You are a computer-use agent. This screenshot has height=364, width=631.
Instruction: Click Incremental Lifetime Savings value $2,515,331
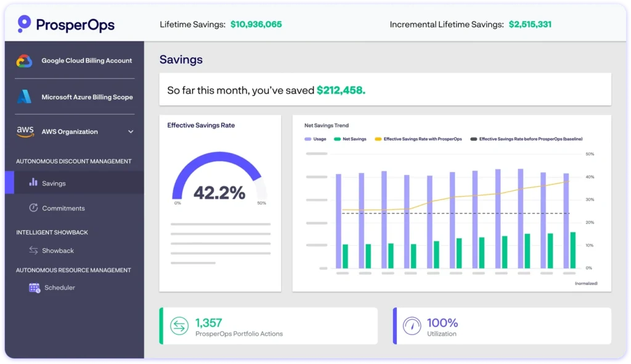pos(530,25)
